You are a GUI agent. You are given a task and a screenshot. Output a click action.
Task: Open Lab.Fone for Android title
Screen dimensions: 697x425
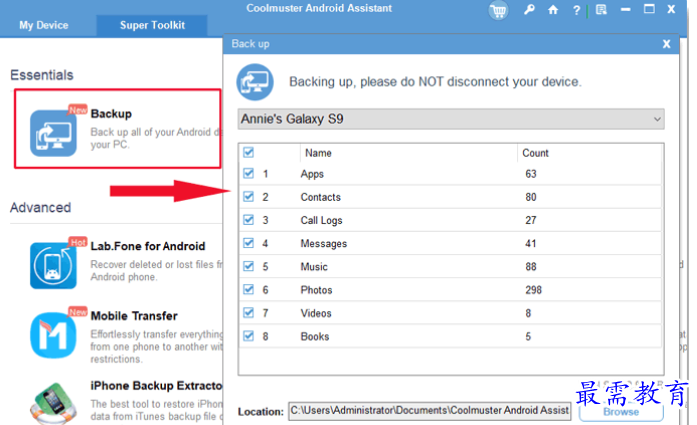click(148, 246)
